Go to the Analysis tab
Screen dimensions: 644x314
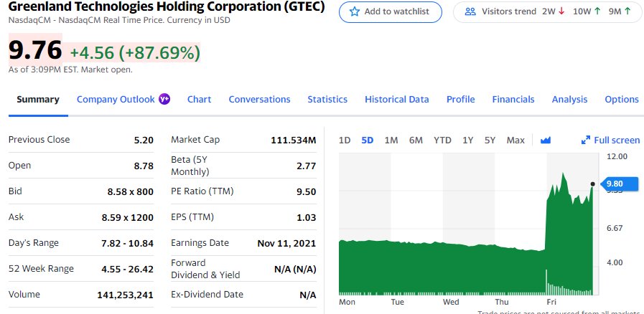point(569,99)
